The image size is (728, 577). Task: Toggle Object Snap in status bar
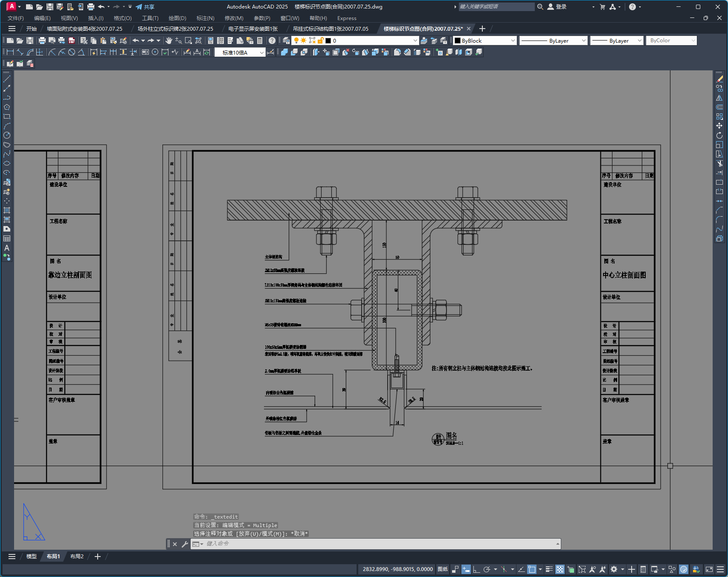[x=532, y=569]
